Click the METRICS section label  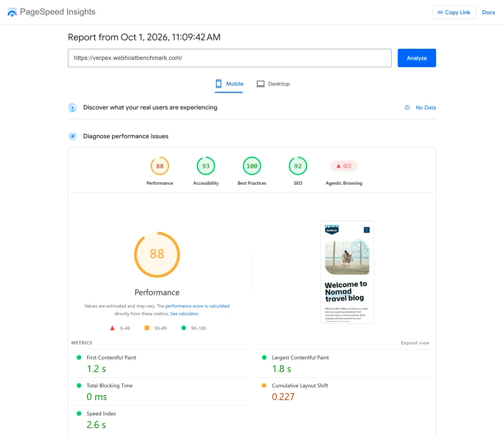pyautogui.click(x=82, y=343)
